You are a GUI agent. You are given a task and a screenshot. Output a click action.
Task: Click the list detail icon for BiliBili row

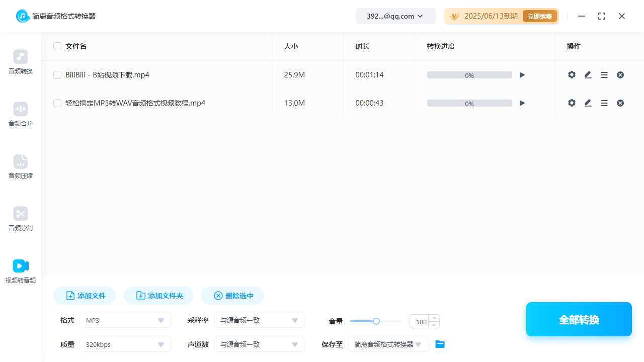(x=604, y=74)
